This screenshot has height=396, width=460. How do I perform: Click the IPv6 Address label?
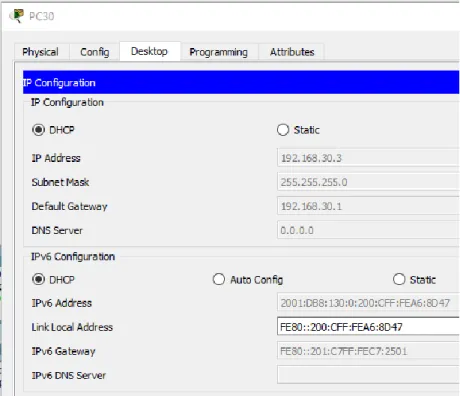[62, 303]
